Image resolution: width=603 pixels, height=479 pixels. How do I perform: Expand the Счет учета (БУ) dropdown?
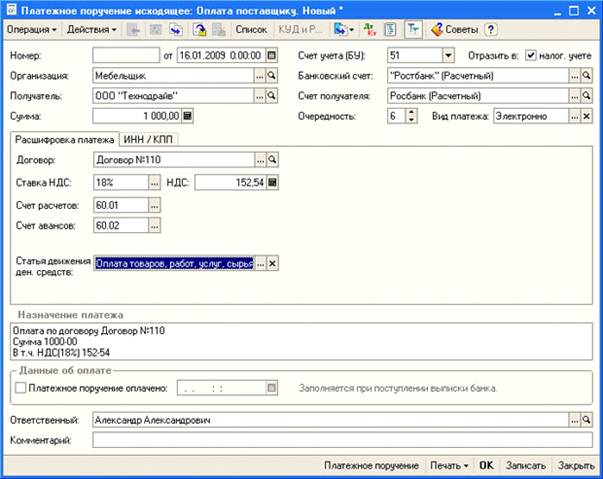tap(448, 55)
